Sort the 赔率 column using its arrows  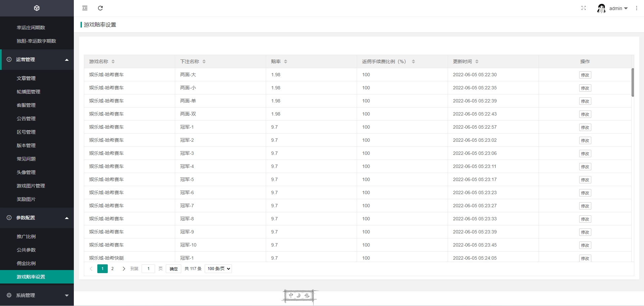[286, 61]
